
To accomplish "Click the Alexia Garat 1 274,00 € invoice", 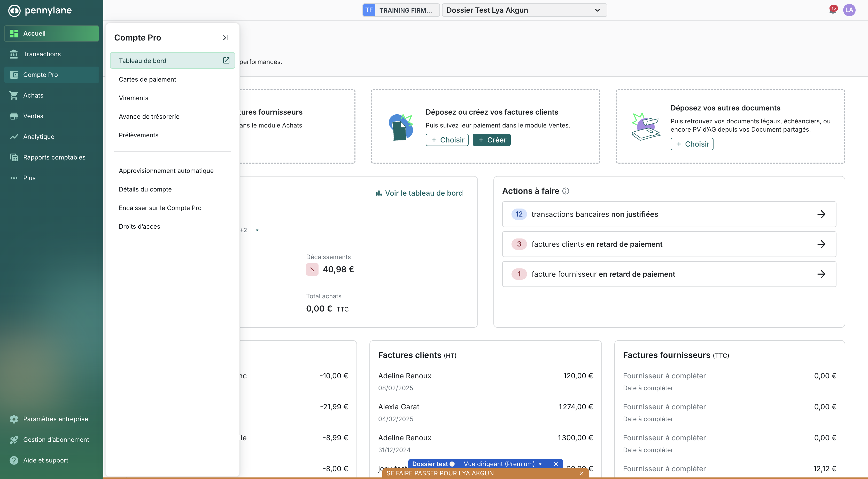I will 485,413.
